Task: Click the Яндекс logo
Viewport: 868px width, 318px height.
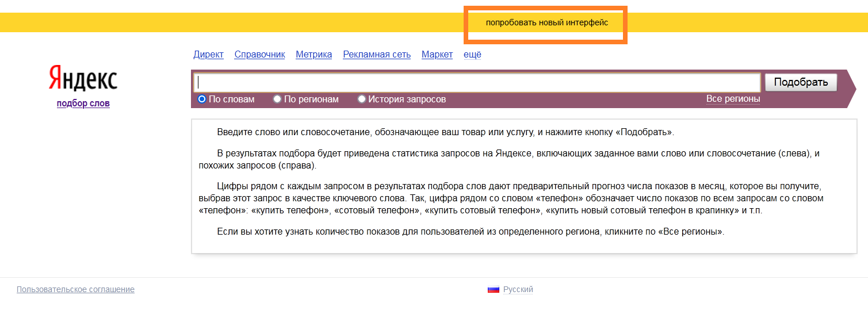Action: [x=83, y=78]
